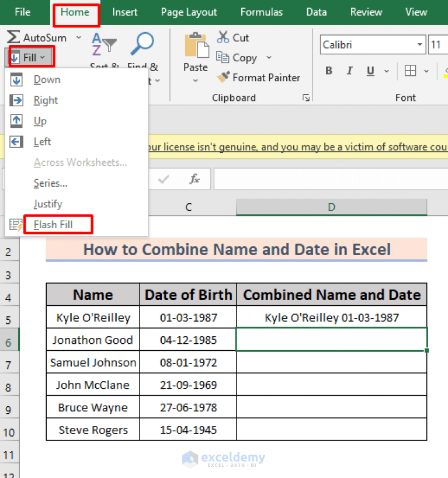Screen dimensions: 448x478
Task: Open the File tab
Action: [23, 12]
